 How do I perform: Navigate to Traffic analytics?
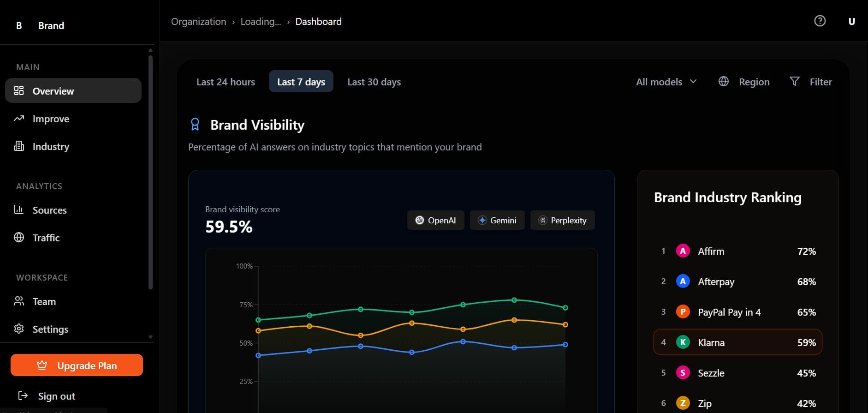[x=73, y=238]
